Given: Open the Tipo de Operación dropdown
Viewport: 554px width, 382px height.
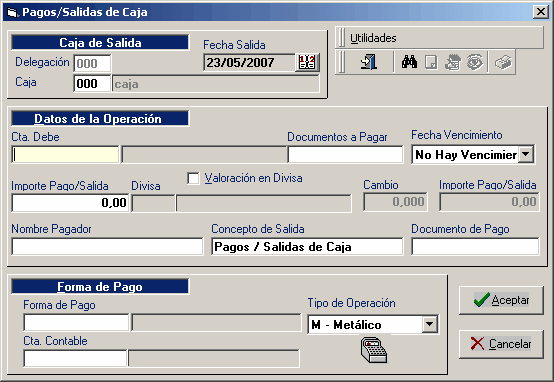Looking at the screenshot, I should click(x=430, y=324).
